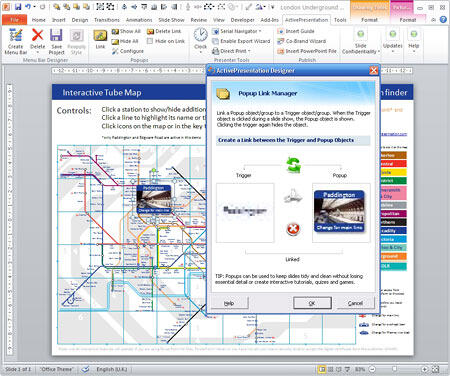Click the Reapply Style icon
The width and height of the screenshot is (450, 376).
pos(76,36)
